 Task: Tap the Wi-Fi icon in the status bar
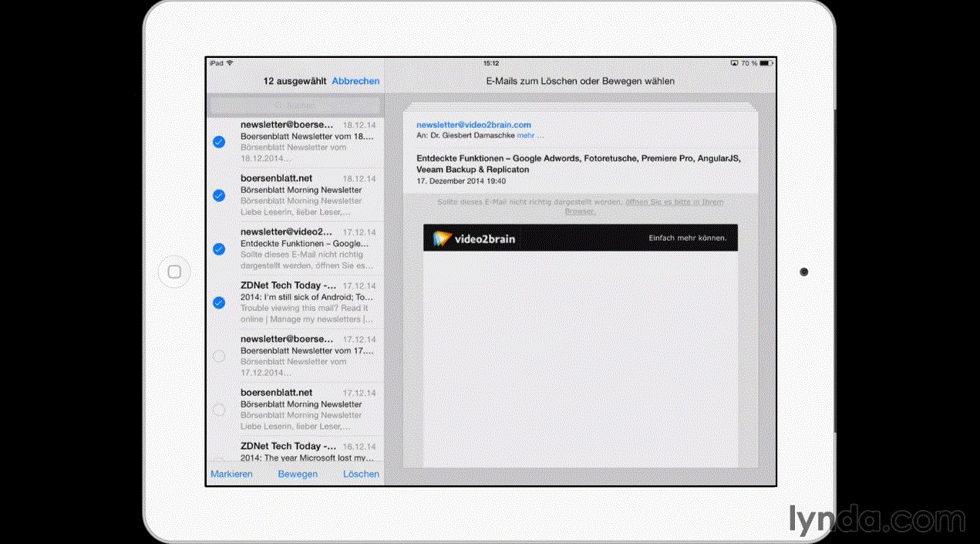(x=230, y=63)
